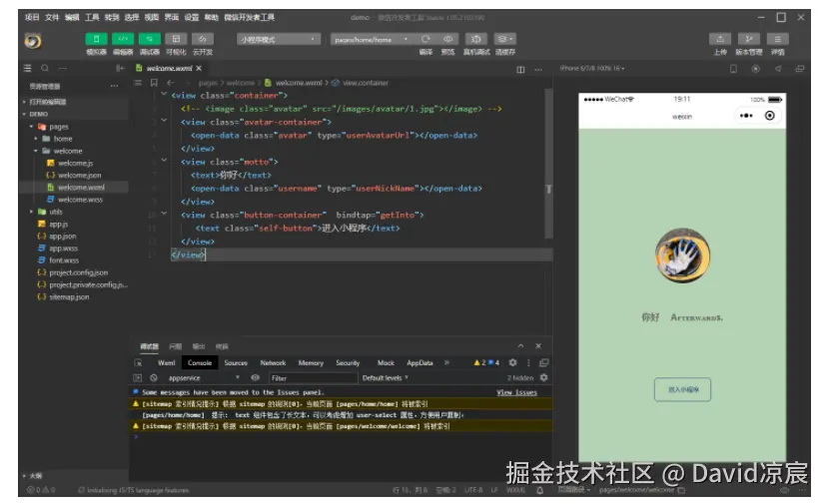Open the 云开发 cloud development button
Viewport: 826px width, 504px height.
(203, 39)
